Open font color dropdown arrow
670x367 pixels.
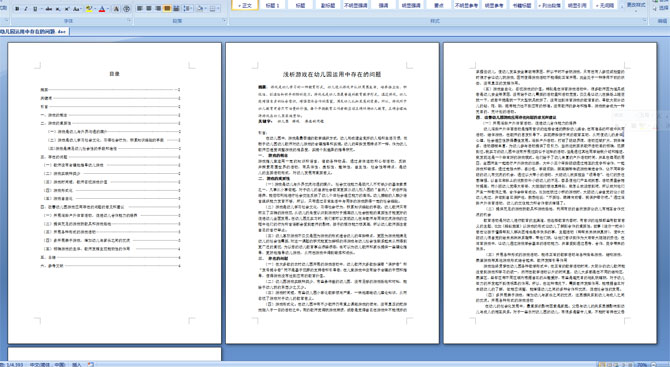[108, 9]
